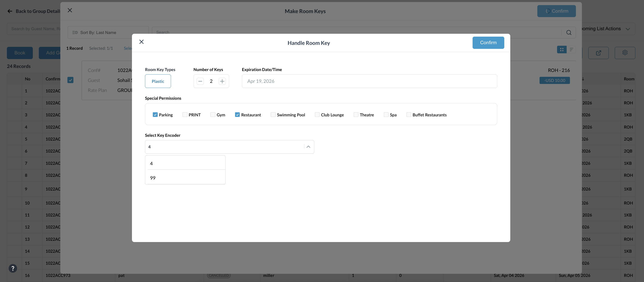Click the Room column header
The width and height of the screenshot is (644, 282).
point(629,79)
